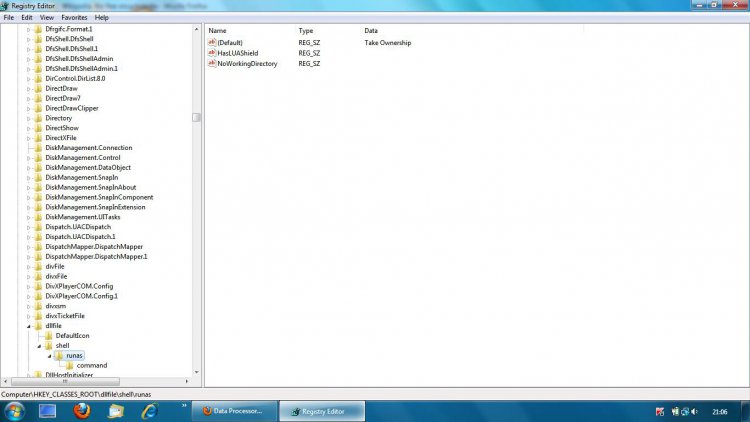Sort values by the Type column header

pyautogui.click(x=306, y=31)
